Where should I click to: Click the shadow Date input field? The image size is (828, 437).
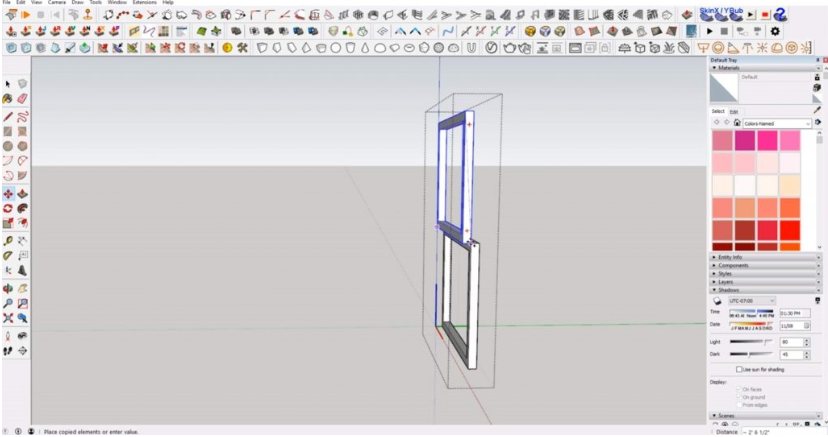[x=795, y=326]
